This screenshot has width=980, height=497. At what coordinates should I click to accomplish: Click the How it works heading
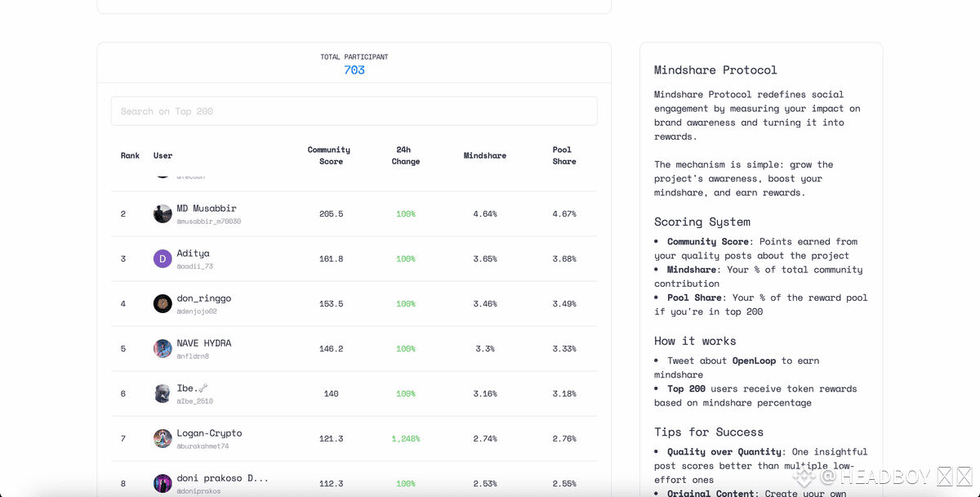point(695,342)
